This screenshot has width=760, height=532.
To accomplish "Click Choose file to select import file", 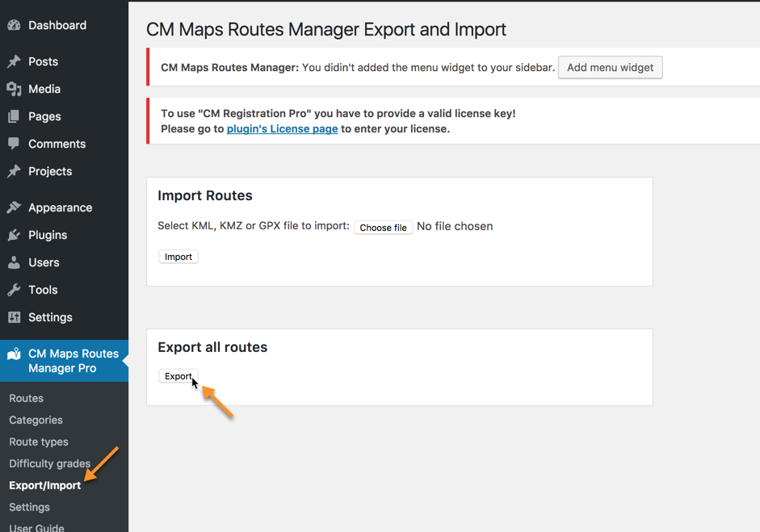I will coord(383,227).
